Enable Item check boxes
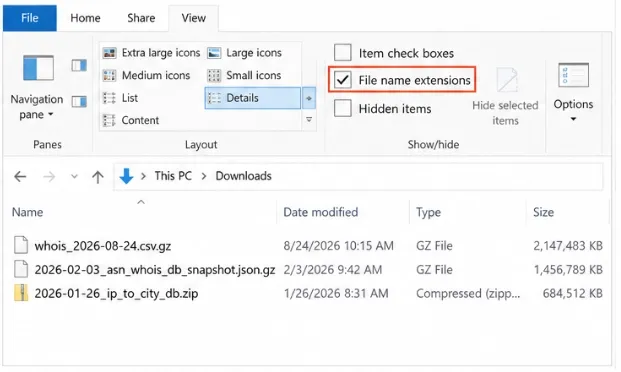Viewport: 621px width, 372px height. [343, 53]
